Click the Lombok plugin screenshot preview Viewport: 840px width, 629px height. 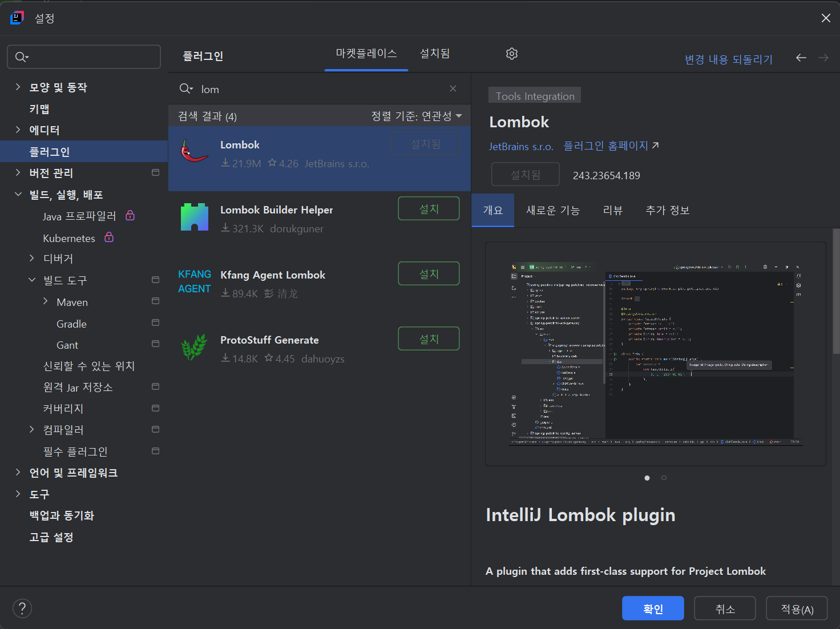coord(656,354)
